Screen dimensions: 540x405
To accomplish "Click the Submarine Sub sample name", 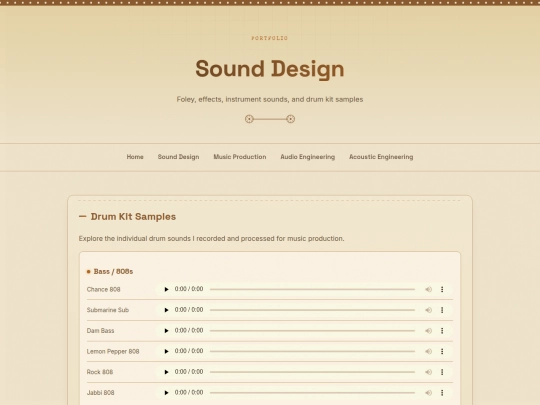I will pos(108,310).
